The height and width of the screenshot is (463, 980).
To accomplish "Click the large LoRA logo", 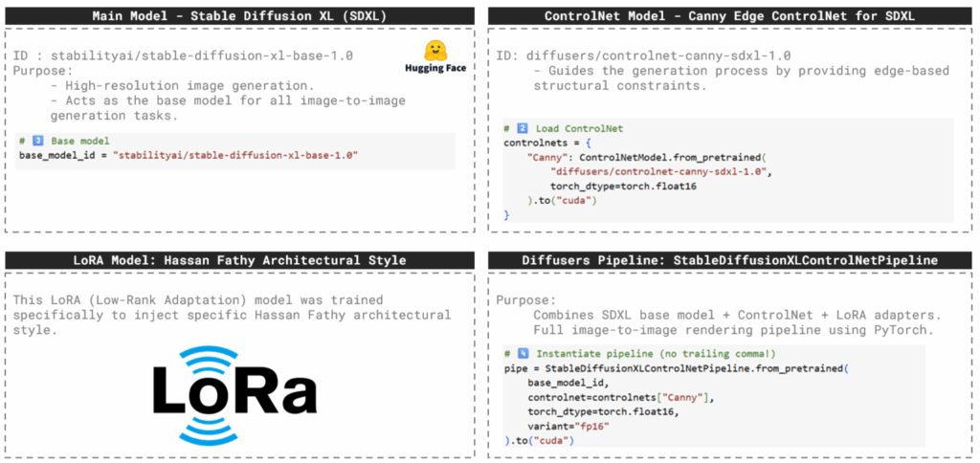I will 235,391.
